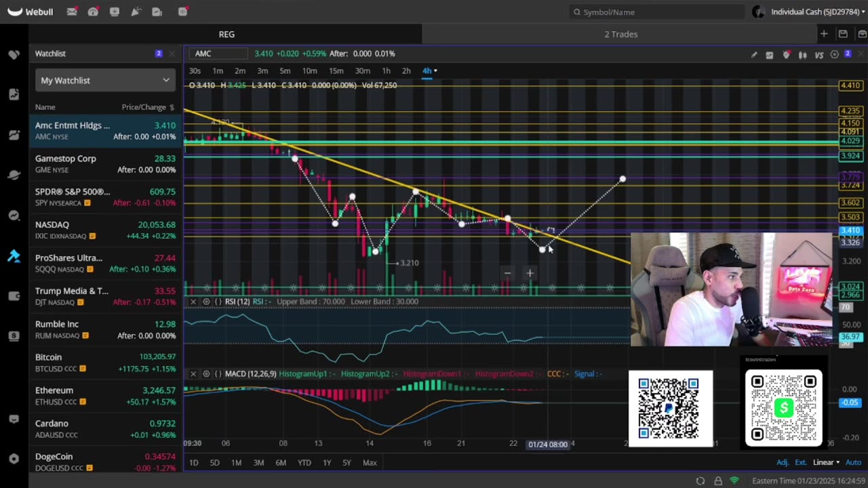The width and height of the screenshot is (868, 488).
Task: Click the chart snapshot image icon
Action: [x=770, y=54]
